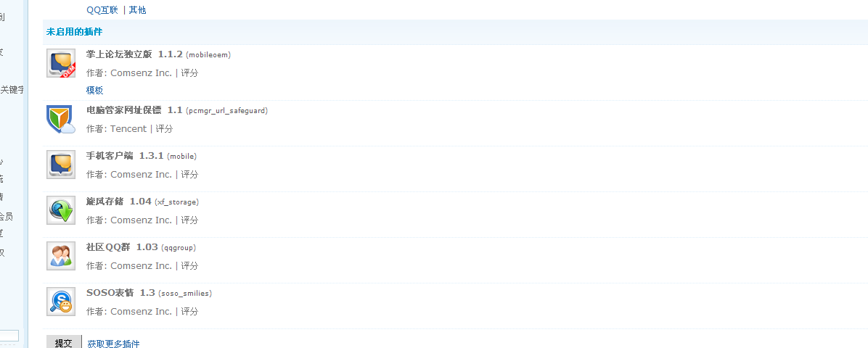Click the 掌上论坛独立版 plugin icon
Viewport: 868px width, 348px height.
tap(61, 64)
